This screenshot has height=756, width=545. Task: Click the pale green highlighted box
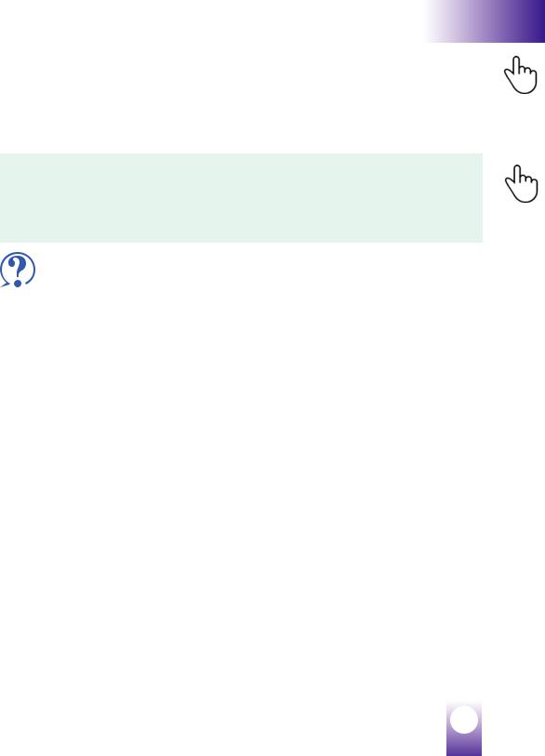[x=241, y=198]
